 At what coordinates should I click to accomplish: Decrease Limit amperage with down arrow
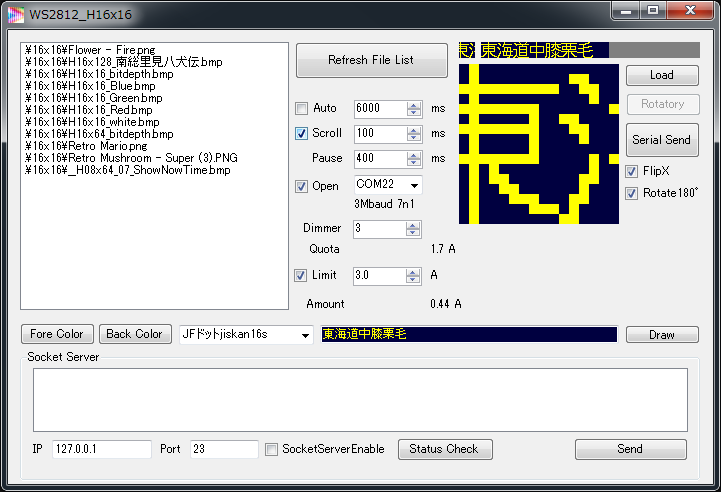pyautogui.click(x=412, y=280)
